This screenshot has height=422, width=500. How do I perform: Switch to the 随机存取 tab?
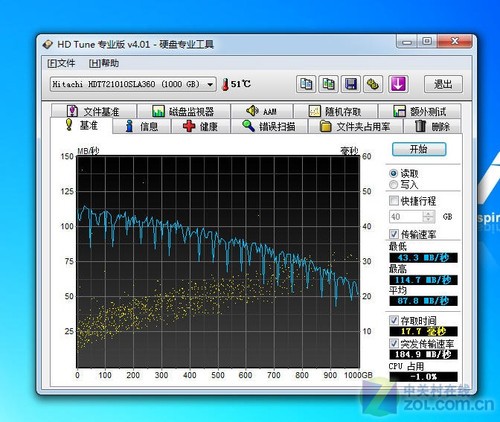336,111
